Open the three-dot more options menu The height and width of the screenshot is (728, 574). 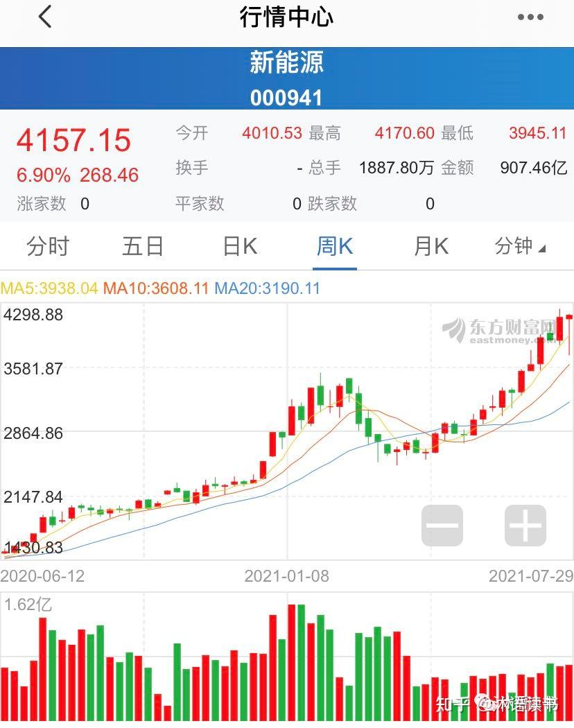[x=530, y=17]
